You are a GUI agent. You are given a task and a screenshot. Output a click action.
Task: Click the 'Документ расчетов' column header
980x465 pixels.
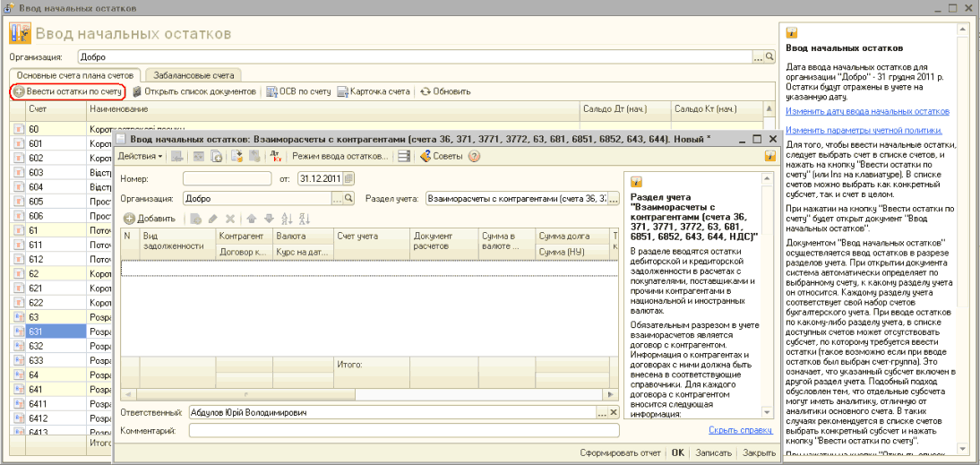tap(444, 244)
